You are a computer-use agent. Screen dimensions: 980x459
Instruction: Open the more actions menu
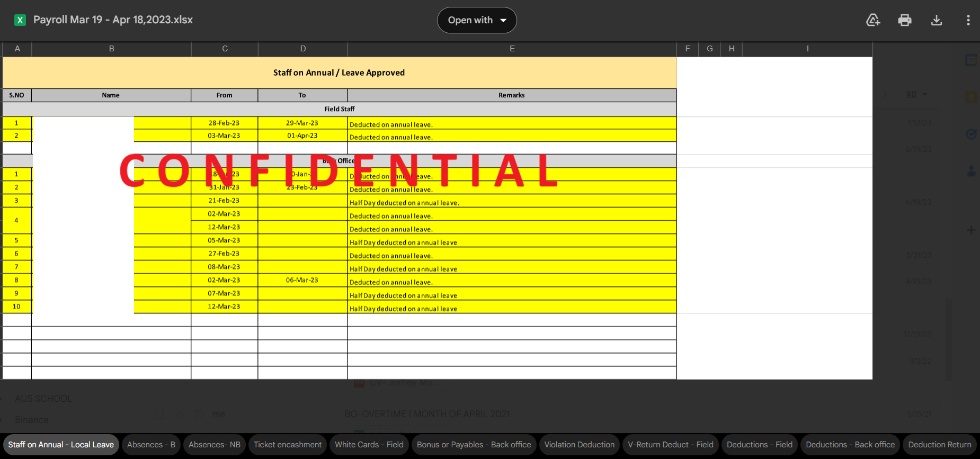[968, 20]
